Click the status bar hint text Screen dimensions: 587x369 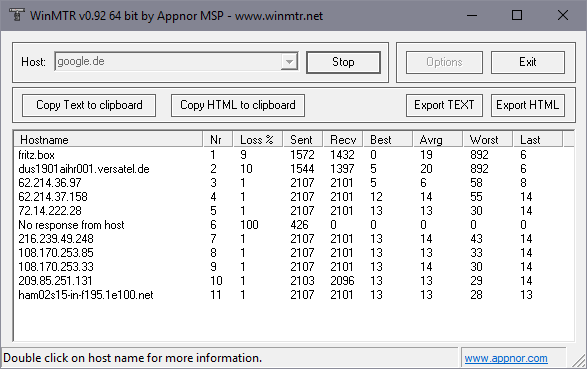point(133,358)
